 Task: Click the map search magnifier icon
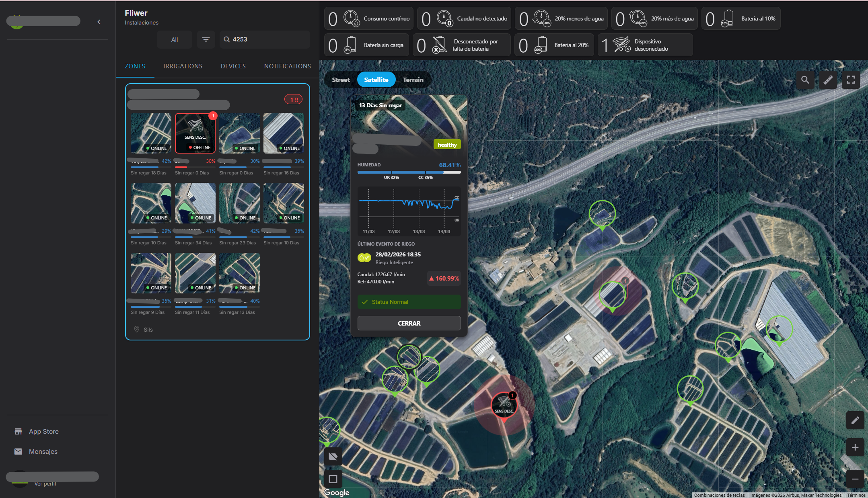(805, 80)
